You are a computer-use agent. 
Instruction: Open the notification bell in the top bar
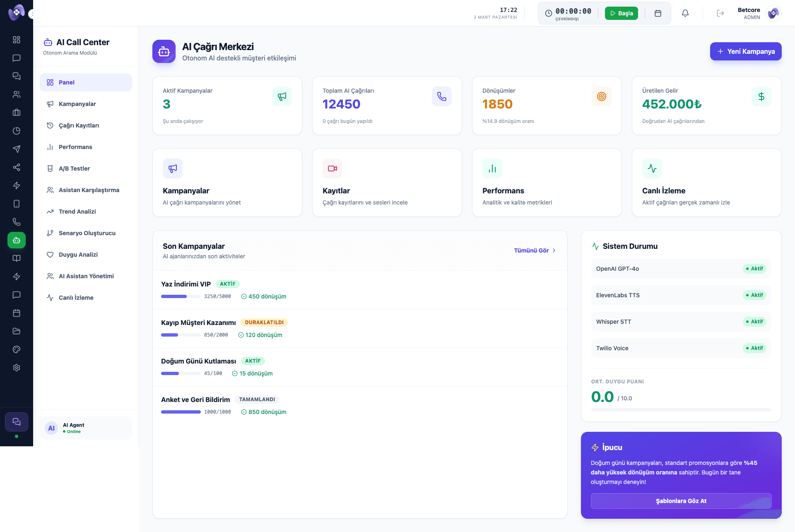(685, 13)
